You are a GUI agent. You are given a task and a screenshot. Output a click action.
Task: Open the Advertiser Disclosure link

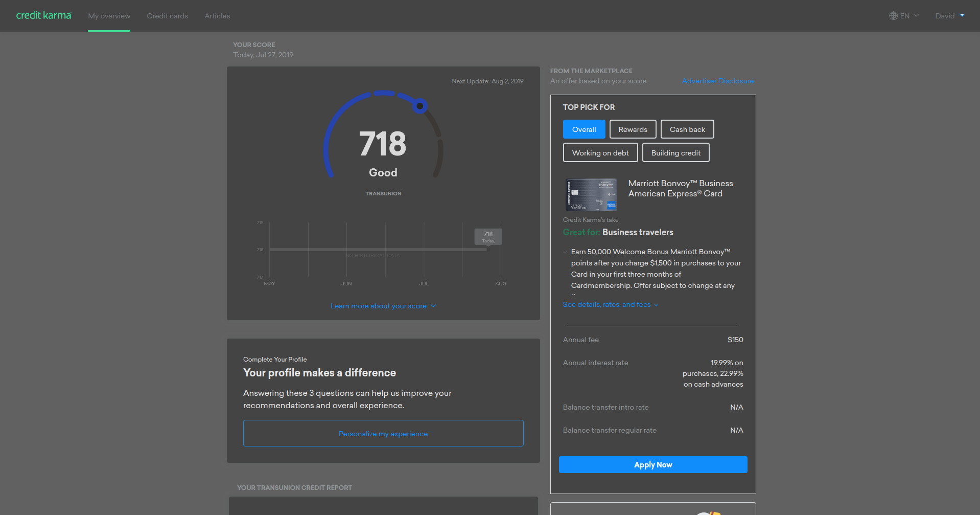717,81
